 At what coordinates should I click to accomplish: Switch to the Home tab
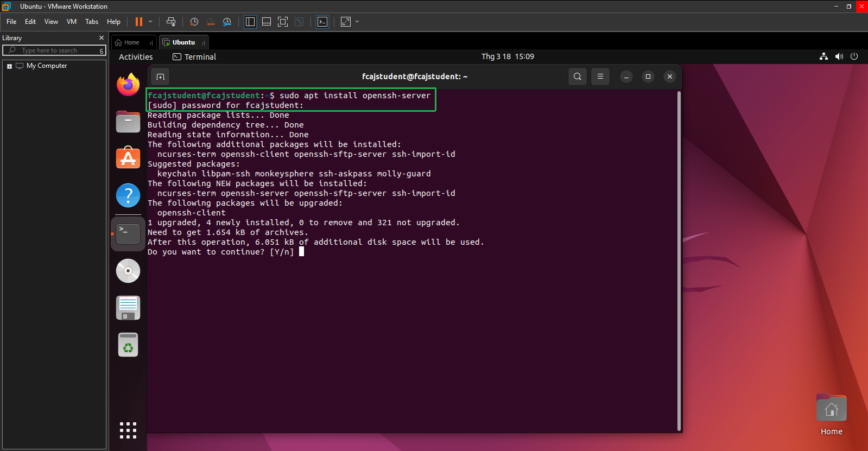pos(131,42)
